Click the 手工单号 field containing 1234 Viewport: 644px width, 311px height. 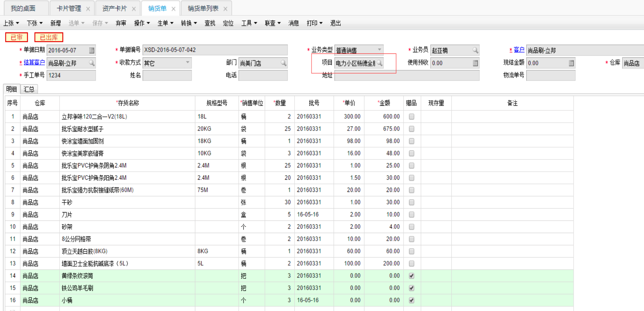tap(71, 75)
